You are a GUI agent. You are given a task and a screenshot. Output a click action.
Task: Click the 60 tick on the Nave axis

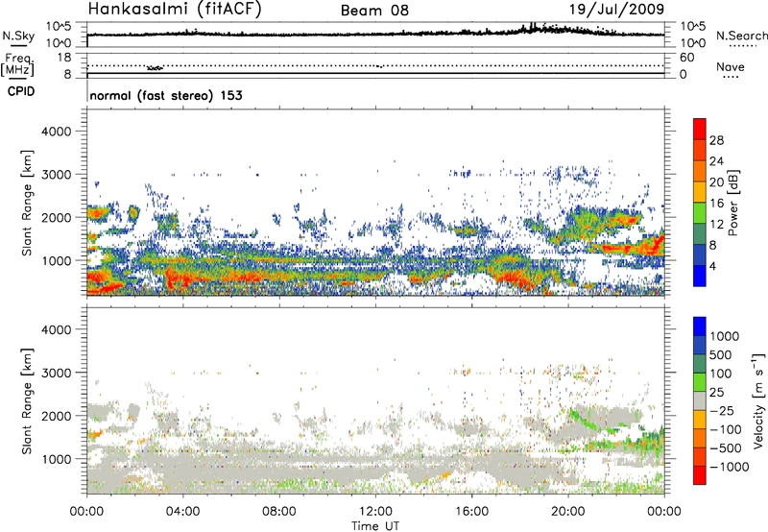point(687,57)
